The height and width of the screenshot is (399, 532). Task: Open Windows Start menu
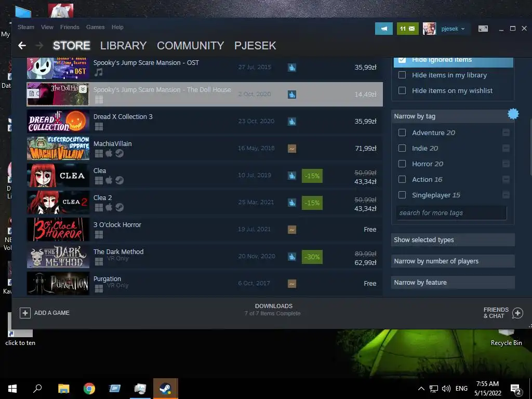pos(12,389)
